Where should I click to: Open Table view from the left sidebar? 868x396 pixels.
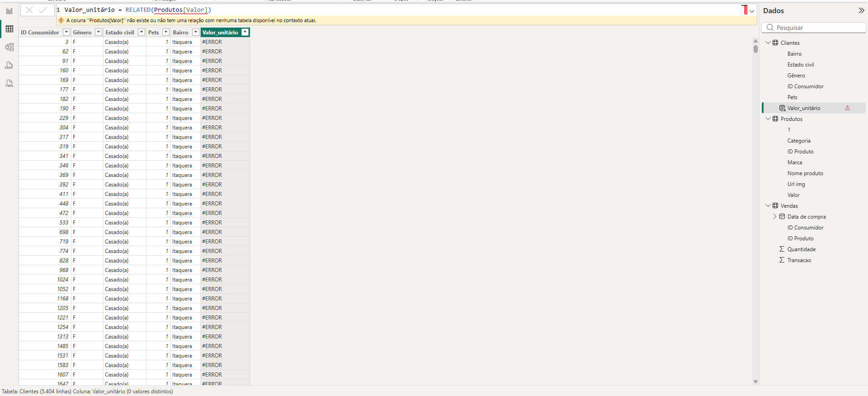point(9,29)
